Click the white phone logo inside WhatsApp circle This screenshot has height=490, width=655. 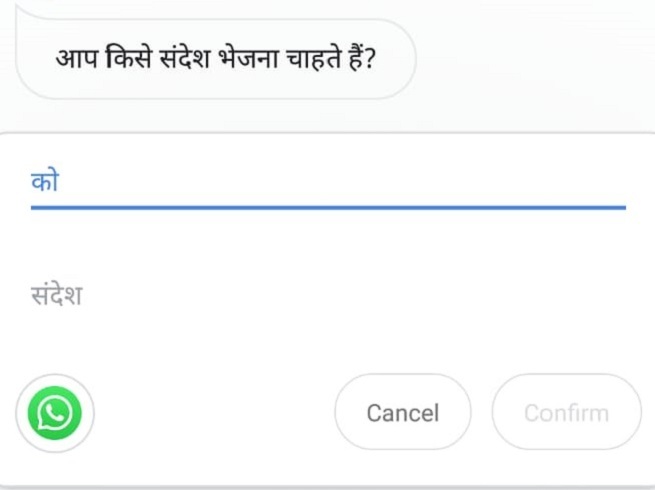tap(55, 413)
